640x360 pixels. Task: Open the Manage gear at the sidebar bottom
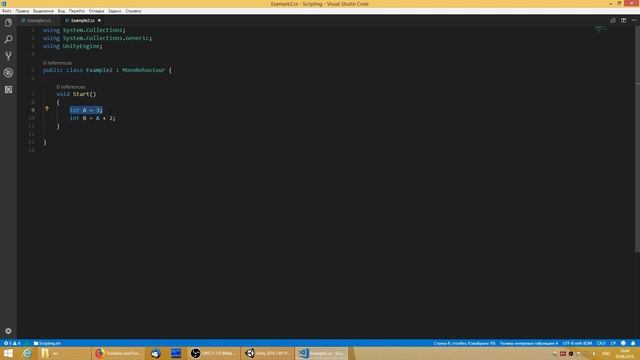pos(8,331)
